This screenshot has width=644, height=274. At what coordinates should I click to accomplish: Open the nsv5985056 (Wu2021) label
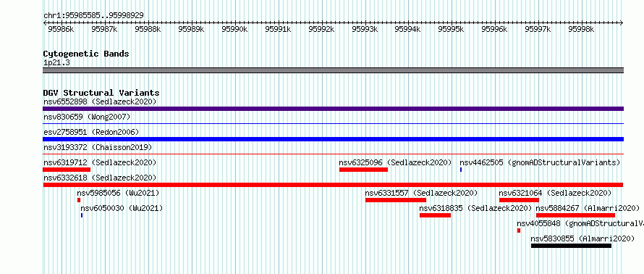click(118, 193)
